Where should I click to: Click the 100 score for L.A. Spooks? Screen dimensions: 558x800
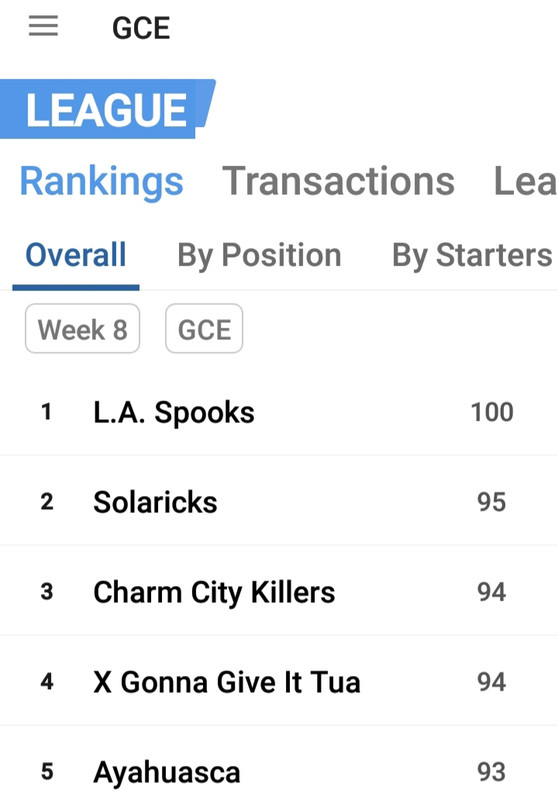click(x=492, y=412)
